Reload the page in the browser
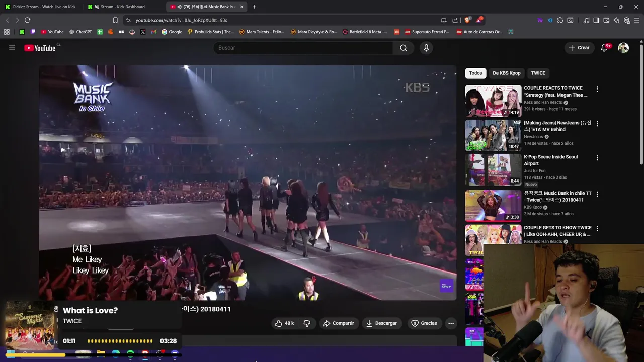 tap(27, 20)
